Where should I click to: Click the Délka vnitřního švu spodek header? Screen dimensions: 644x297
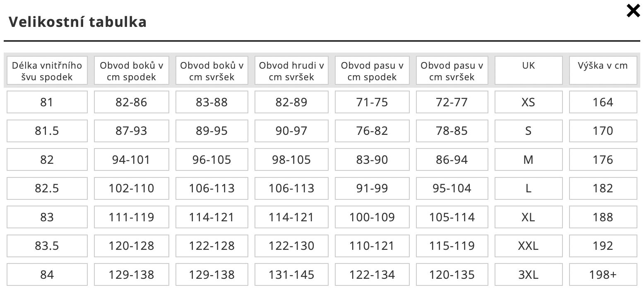click(x=47, y=71)
